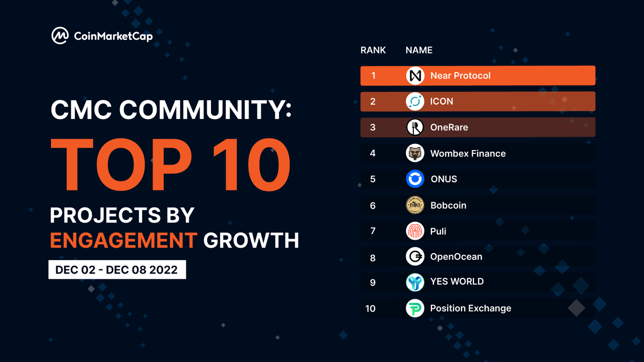Click the YES WORLD teal logo
Image resolution: width=644 pixels, height=362 pixels.
(414, 282)
